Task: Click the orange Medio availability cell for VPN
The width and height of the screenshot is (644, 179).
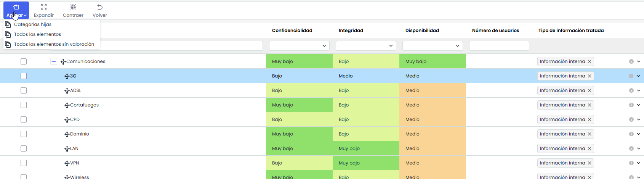Action: (433, 163)
